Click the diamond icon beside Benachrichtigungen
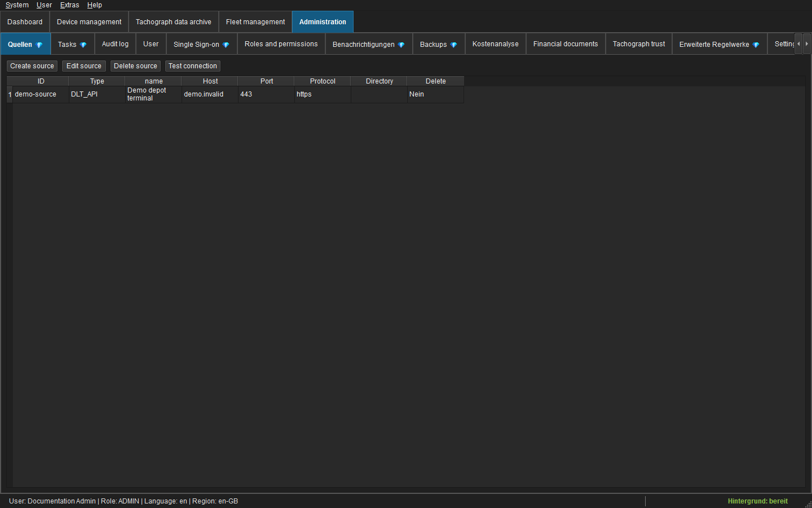Viewport: 812px width, 508px height. coord(401,45)
